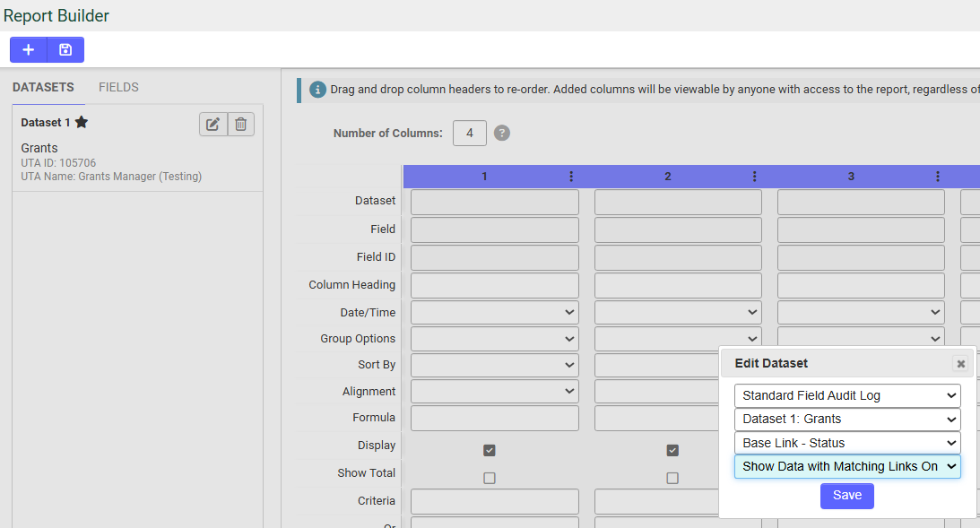
Task: Toggle Show Total checkbox in column 1
Action: tap(490, 478)
